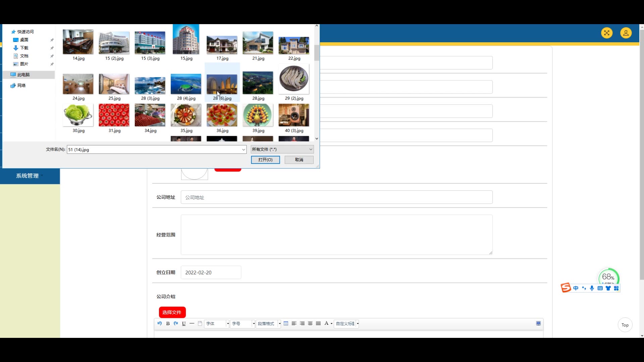The width and height of the screenshot is (644, 362).
Task: Click the yellow fullscreen icon in the header
Action: (607, 33)
